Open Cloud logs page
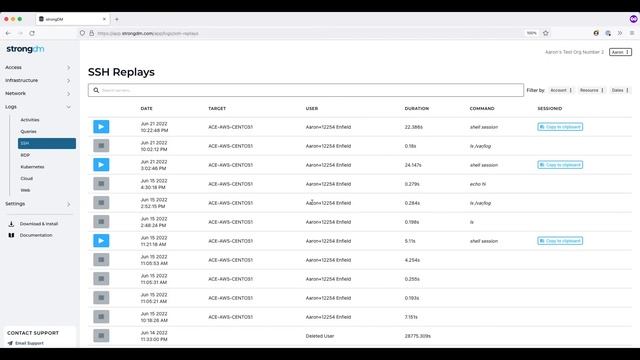The image size is (640, 360). [x=27, y=178]
